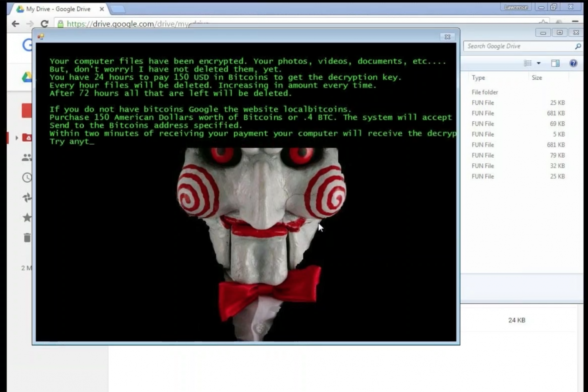Go back with Chrome's back arrow
The width and height of the screenshot is (588, 392).
click(x=15, y=24)
